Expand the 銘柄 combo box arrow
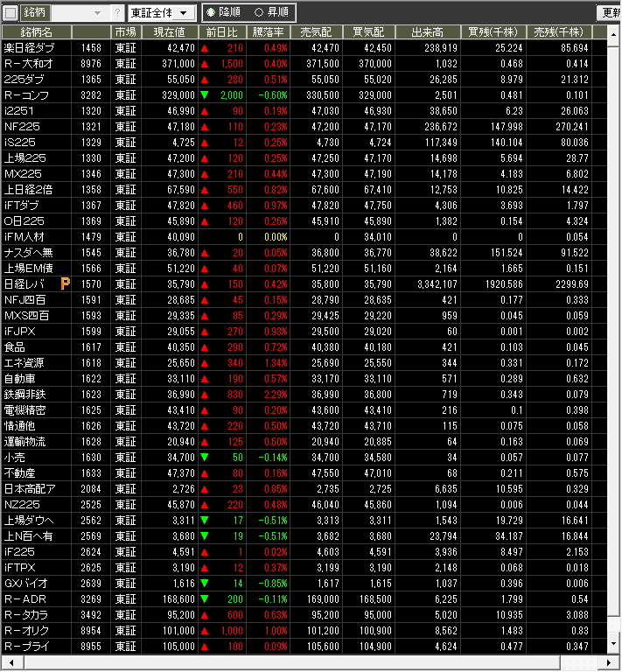This screenshot has height=672, width=622. pos(96,13)
